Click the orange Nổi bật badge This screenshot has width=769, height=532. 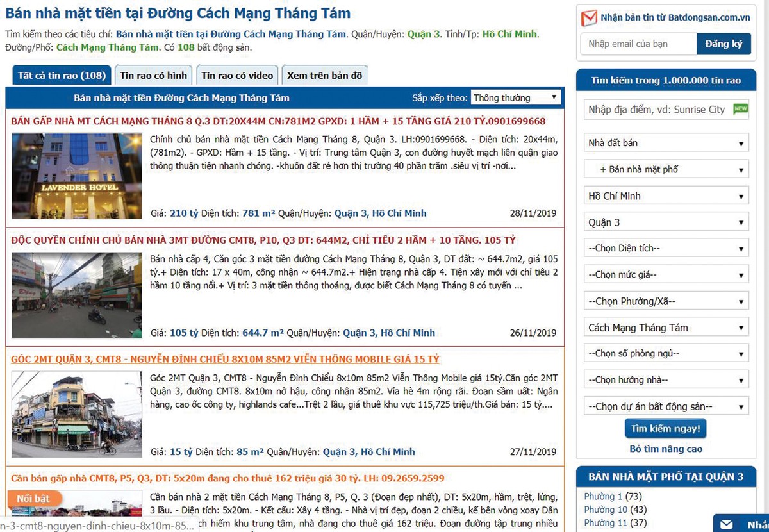pos(35,498)
